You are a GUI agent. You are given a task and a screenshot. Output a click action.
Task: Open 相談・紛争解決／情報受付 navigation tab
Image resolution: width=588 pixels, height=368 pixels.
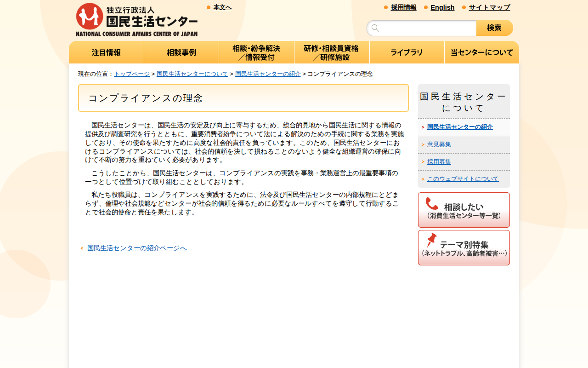256,52
